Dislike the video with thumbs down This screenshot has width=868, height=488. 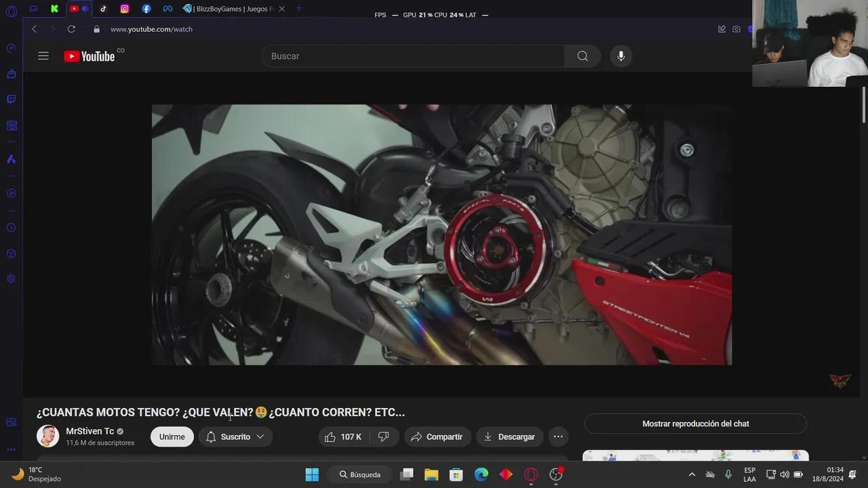point(384,437)
